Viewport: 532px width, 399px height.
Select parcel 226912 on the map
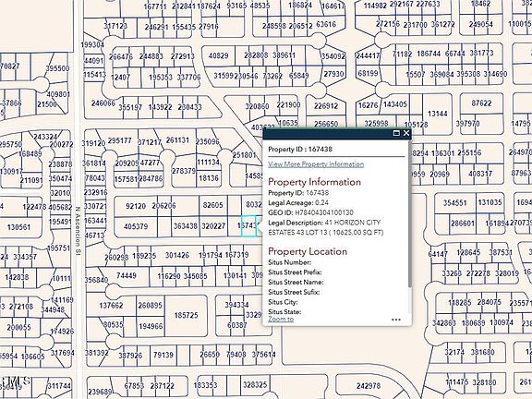click(x=326, y=106)
